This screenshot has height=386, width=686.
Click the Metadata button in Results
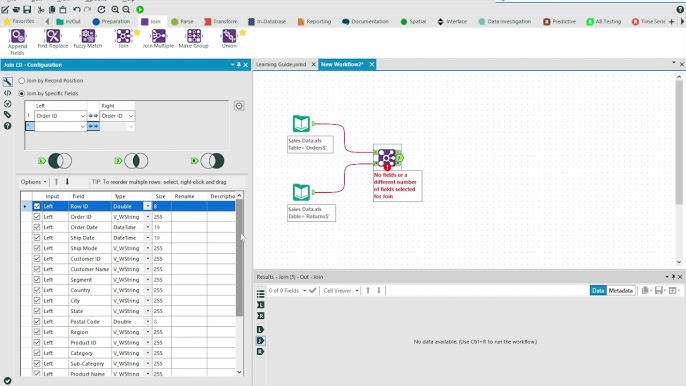point(620,291)
